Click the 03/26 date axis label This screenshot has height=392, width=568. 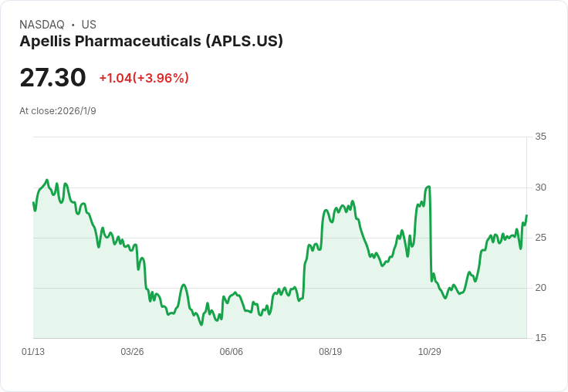point(132,352)
